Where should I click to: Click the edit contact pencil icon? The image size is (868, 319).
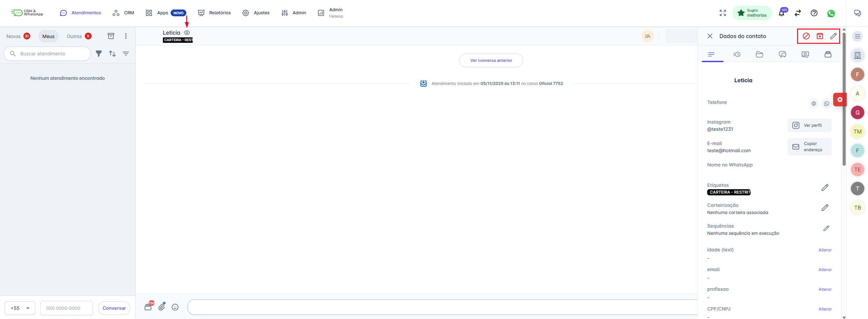[833, 36]
